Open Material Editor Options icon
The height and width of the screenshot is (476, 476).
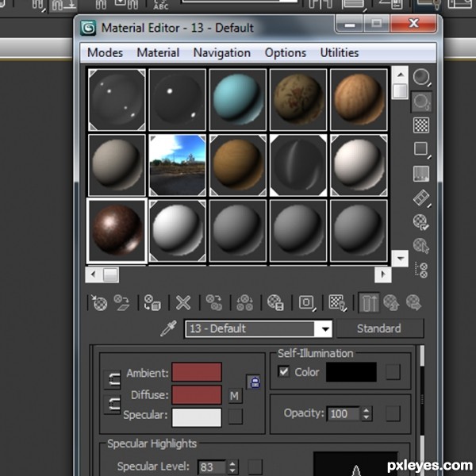click(421, 222)
